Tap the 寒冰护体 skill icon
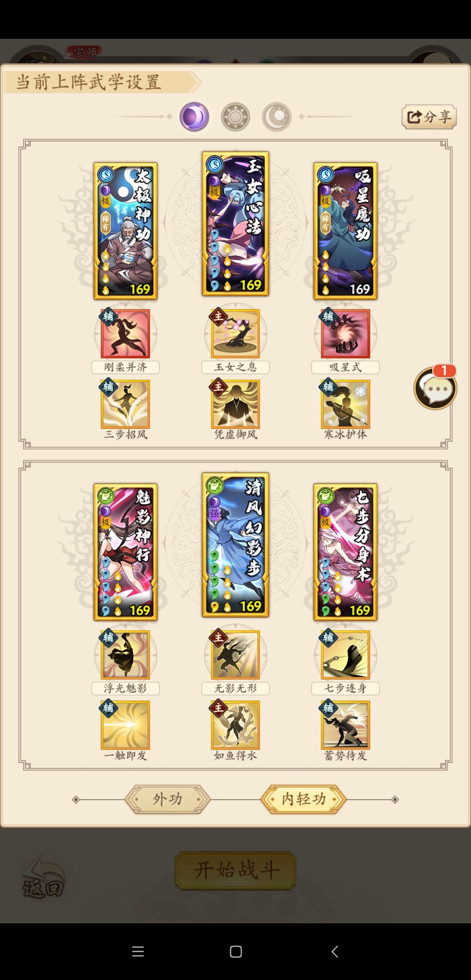The width and height of the screenshot is (471, 980). [345, 404]
